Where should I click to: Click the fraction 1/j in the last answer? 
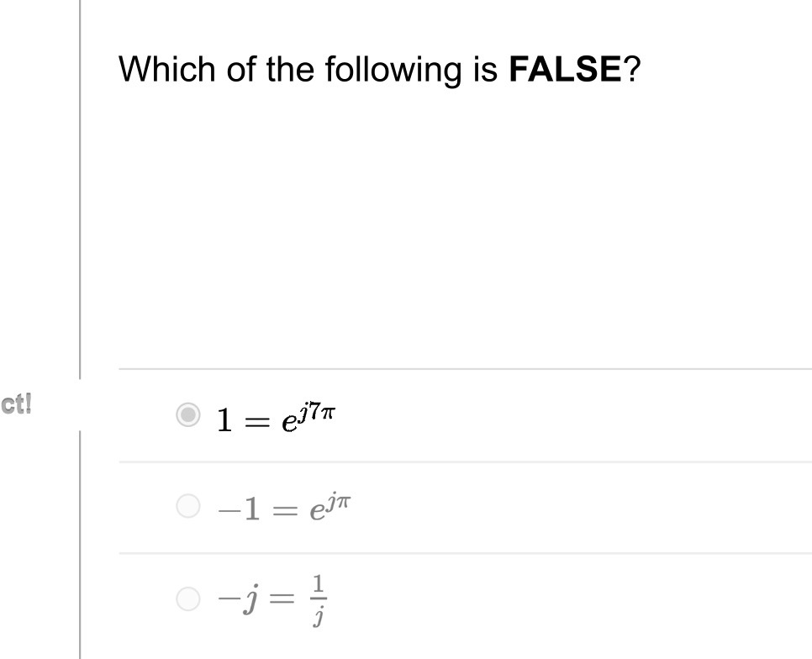(319, 598)
